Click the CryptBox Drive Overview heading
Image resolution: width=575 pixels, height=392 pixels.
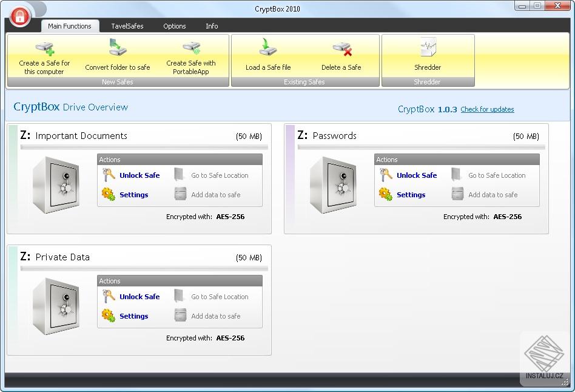tap(71, 107)
